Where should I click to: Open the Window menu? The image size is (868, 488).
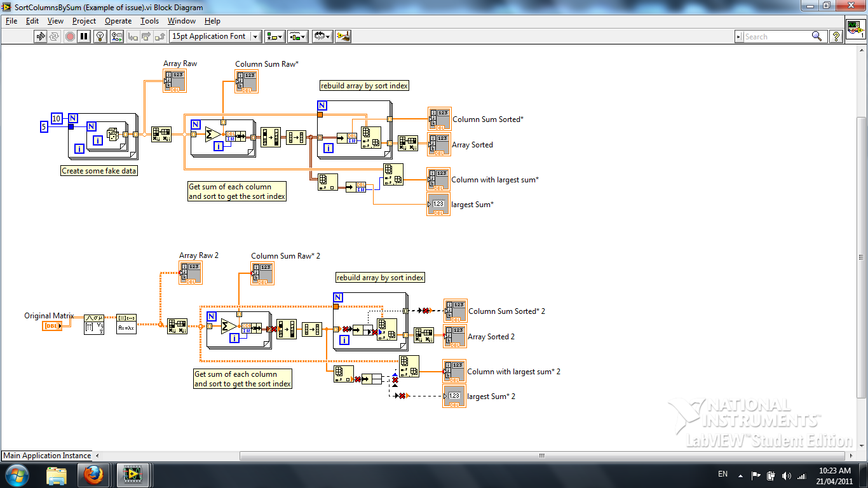[182, 21]
